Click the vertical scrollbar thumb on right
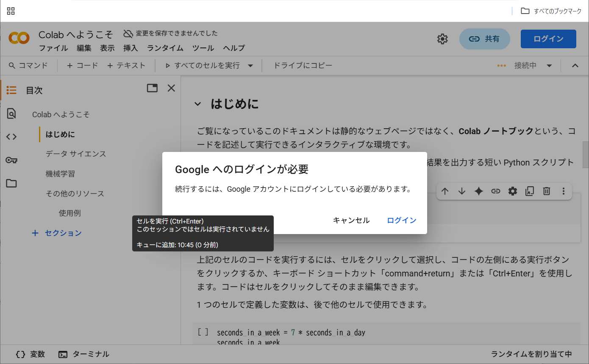The width and height of the screenshot is (589, 364). [x=586, y=154]
